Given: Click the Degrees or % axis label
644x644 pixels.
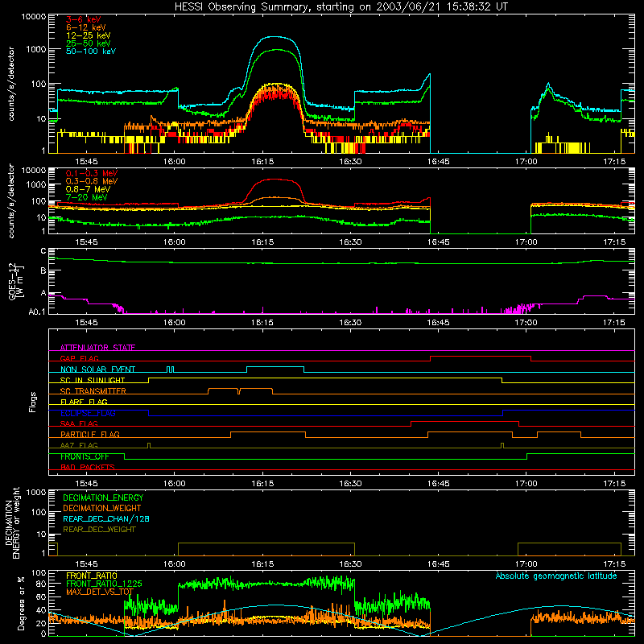Looking at the screenshot, I should (x=22, y=603).
